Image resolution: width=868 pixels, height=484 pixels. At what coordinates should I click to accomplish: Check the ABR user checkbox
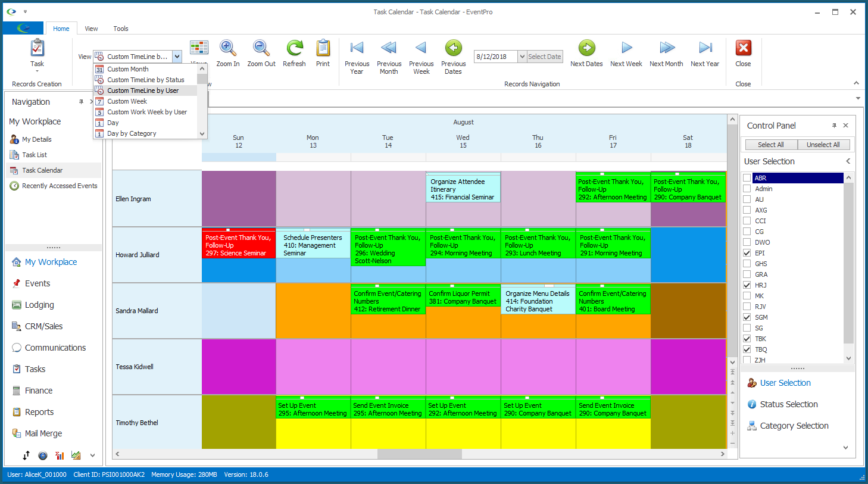747,178
